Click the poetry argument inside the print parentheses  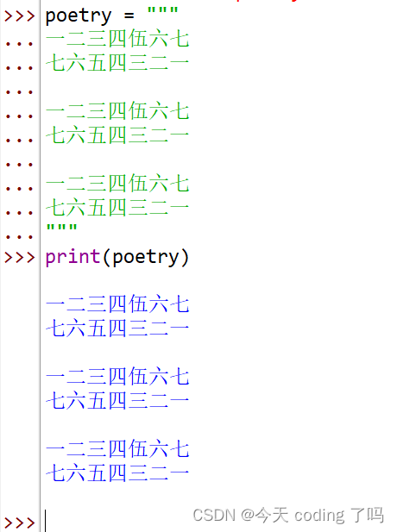coord(146,258)
